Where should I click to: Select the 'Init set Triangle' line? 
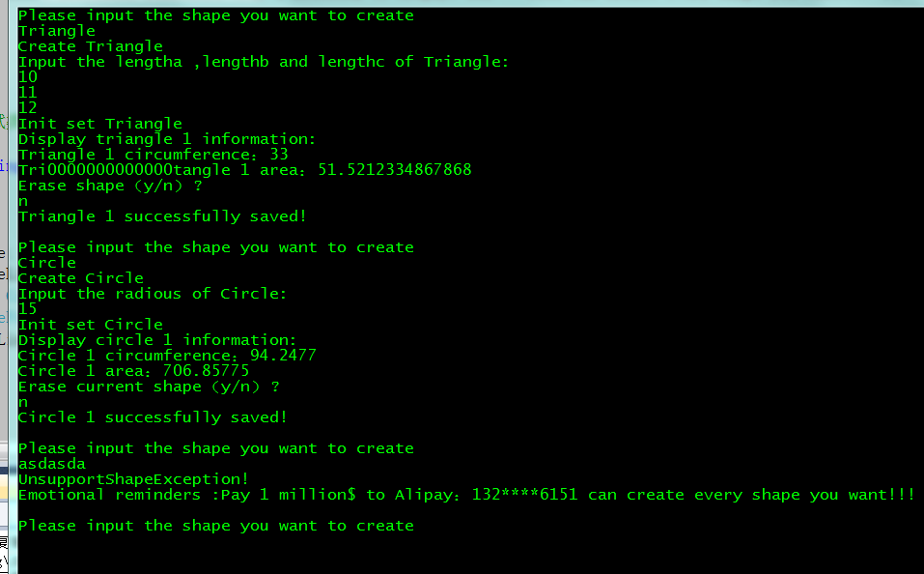click(x=100, y=124)
